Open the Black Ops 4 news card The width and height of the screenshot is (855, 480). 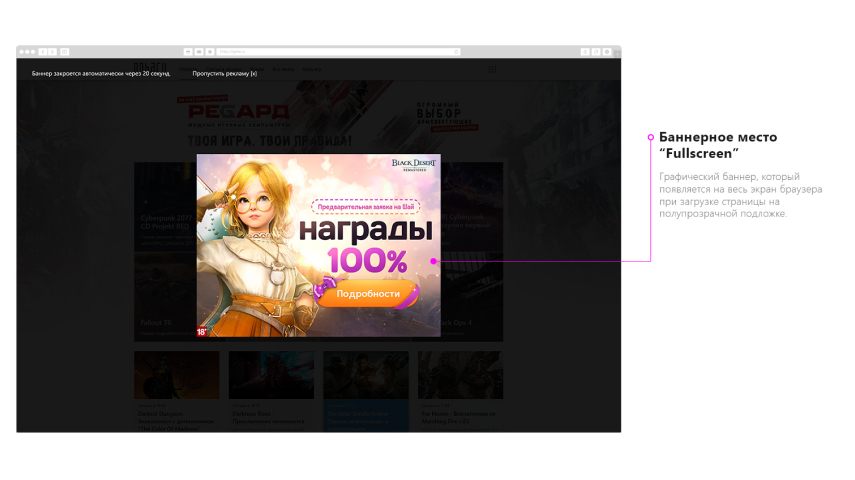472,297
